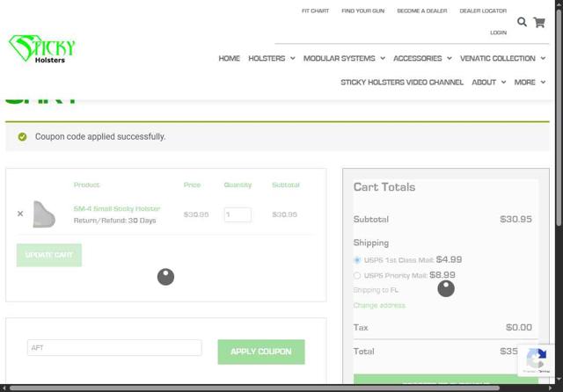Expand the Modular Systems menu chevron
Image resolution: width=563 pixels, height=392 pixels.
(383, 58)
